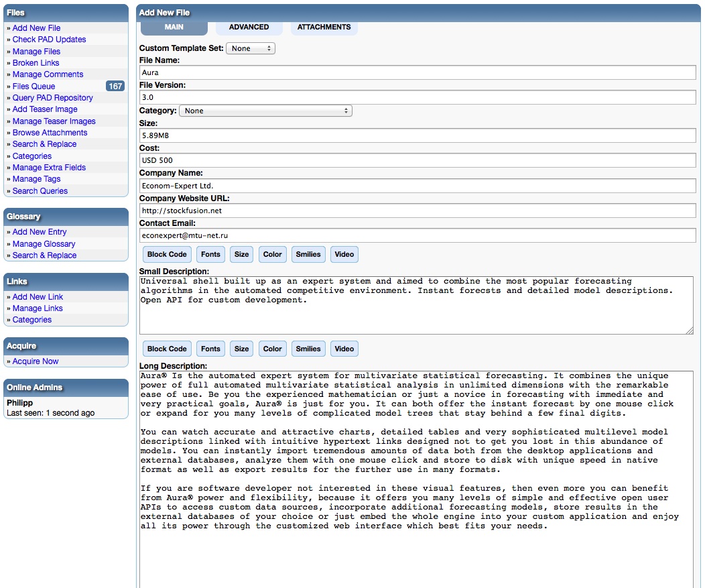Click Video button above Small Description
This screenshot has height=588, width=705.
[344, 254]
